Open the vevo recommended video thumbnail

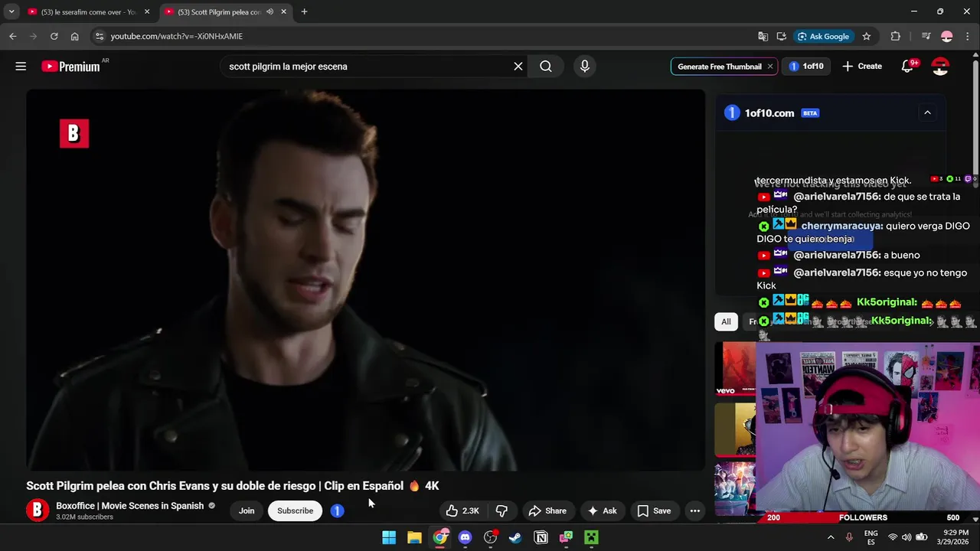pos(735,369)
